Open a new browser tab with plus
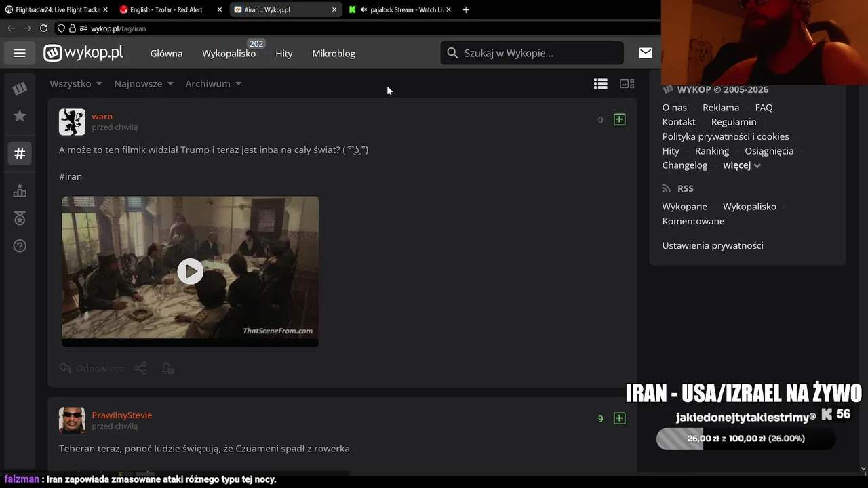Viewport: 868px width, 488px height. (466, 9)
